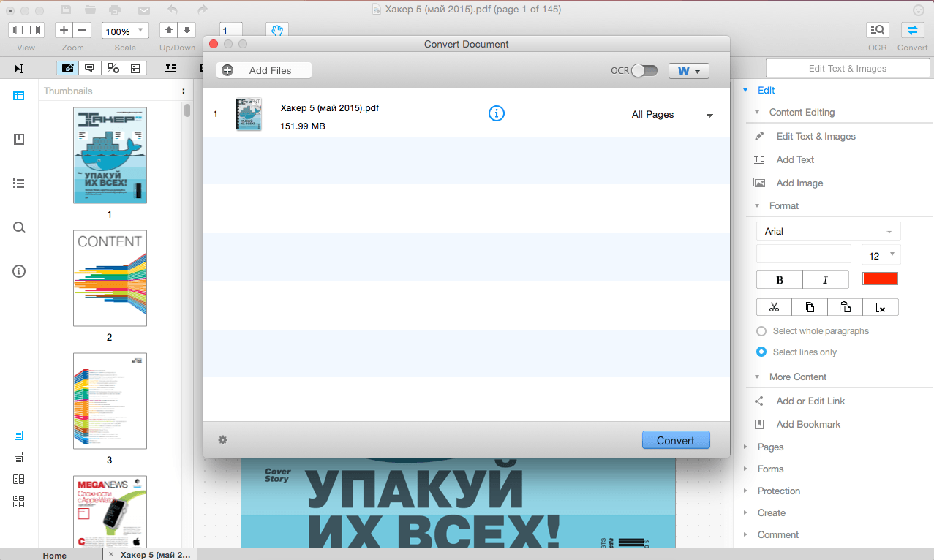Open the Outline list sidebar panel
The image size is (934, 560).
pos(19,183)
